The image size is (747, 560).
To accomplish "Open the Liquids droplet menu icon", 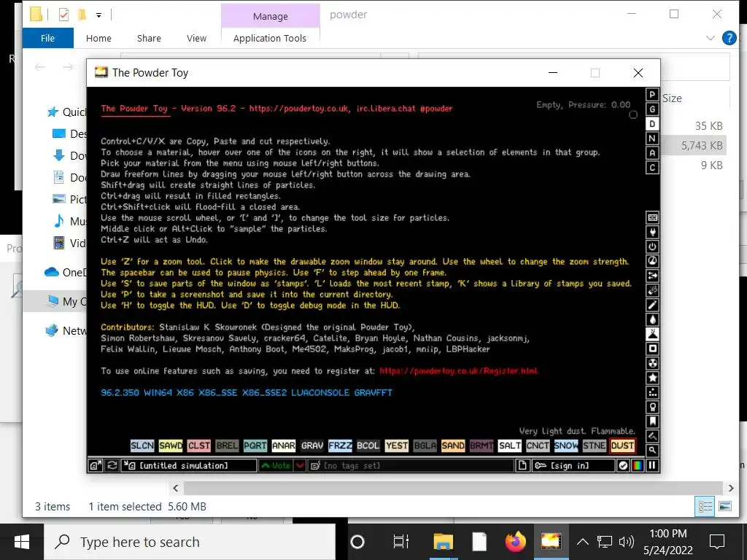I will [652, 319].
